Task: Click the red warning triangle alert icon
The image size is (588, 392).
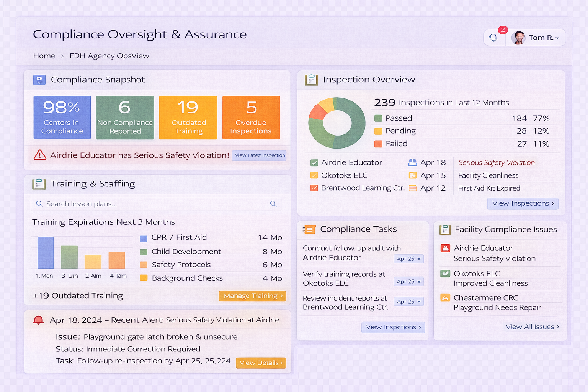Action: click(40, 155)
